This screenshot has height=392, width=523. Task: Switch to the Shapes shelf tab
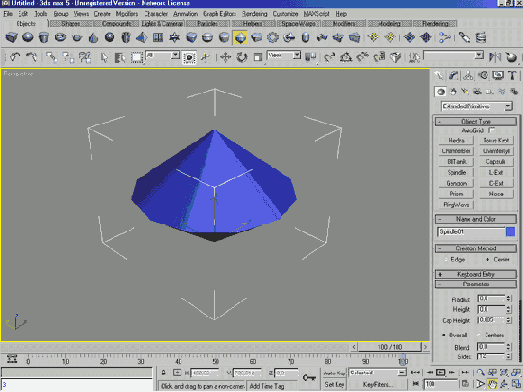point(71,24)
